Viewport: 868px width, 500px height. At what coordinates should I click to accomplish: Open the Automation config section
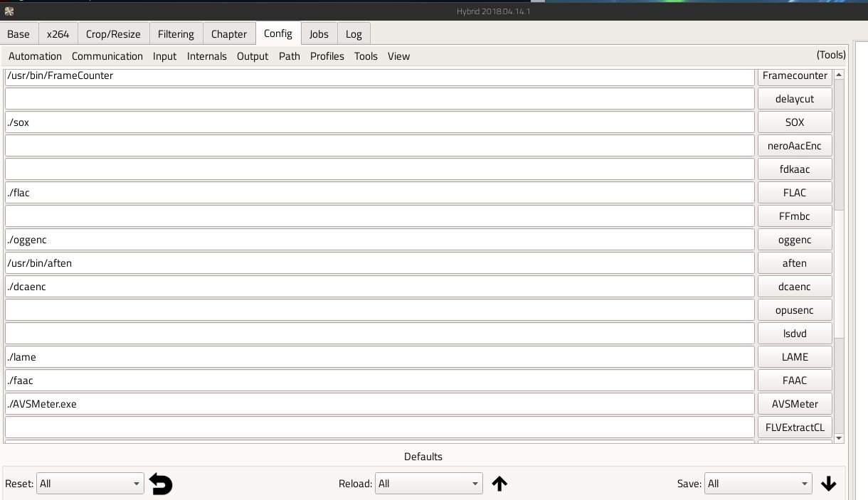pyautogui.click(x=35, y=56)
